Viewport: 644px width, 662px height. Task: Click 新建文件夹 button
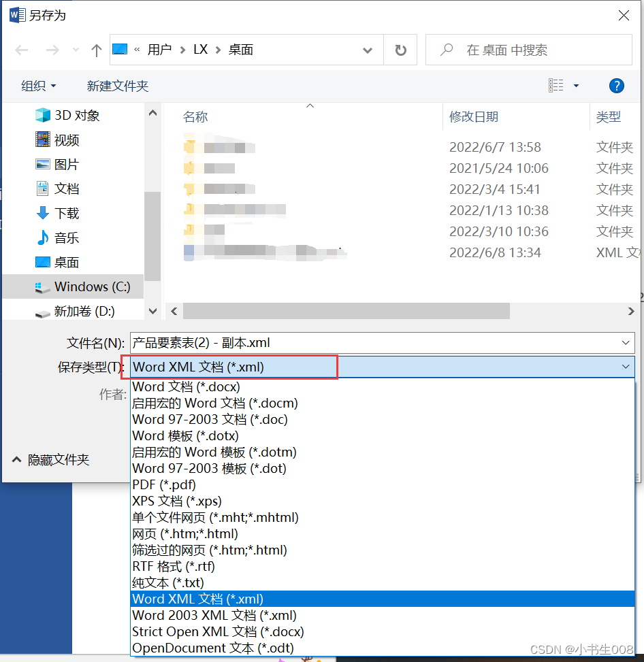(x=118, y=86)
